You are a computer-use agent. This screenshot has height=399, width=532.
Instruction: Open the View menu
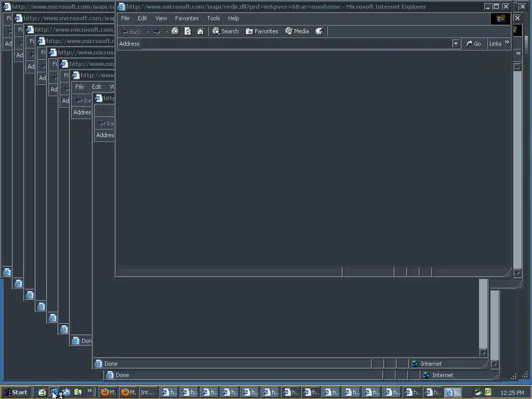(x=161, y=18)
